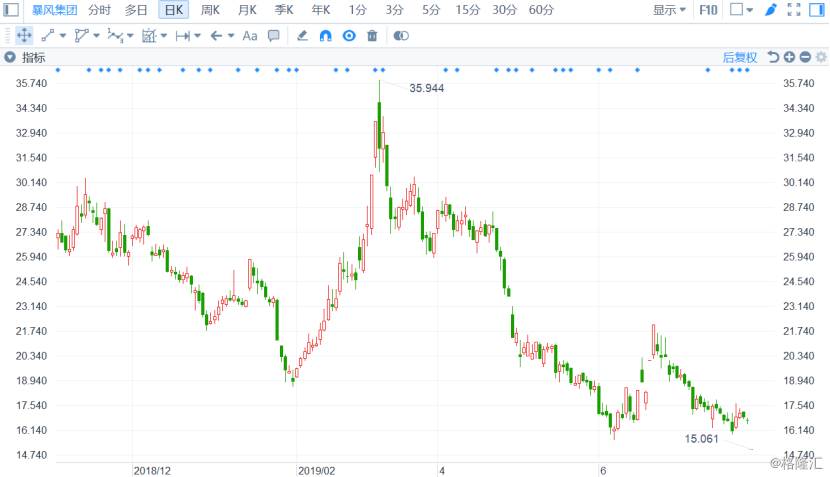Select the crosshair move tool
Image resolution: width=830 pixels, height=477 pixels.
point(24,36)
